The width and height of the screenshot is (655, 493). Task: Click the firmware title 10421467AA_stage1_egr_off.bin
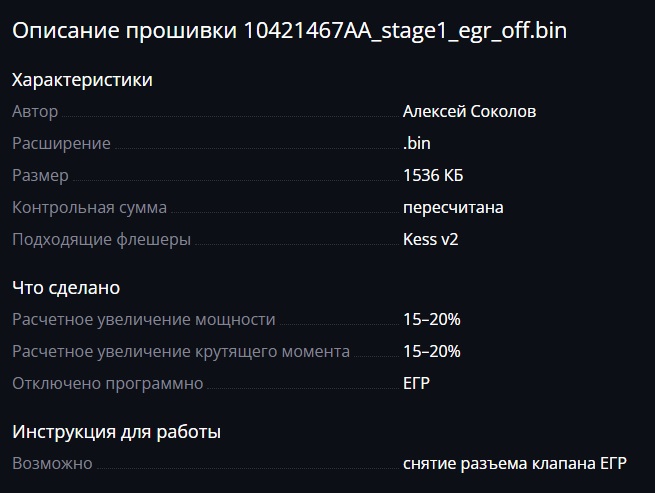click(x=405, y=31)
